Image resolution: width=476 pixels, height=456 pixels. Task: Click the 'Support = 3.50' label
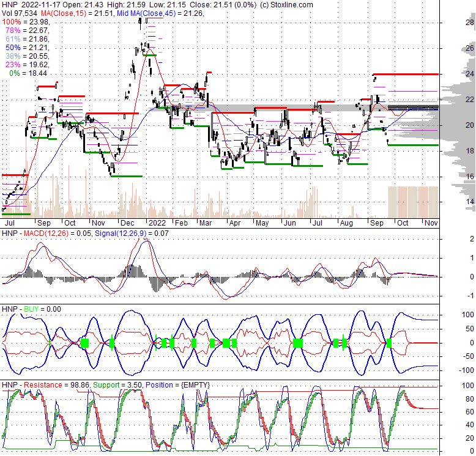117,385
